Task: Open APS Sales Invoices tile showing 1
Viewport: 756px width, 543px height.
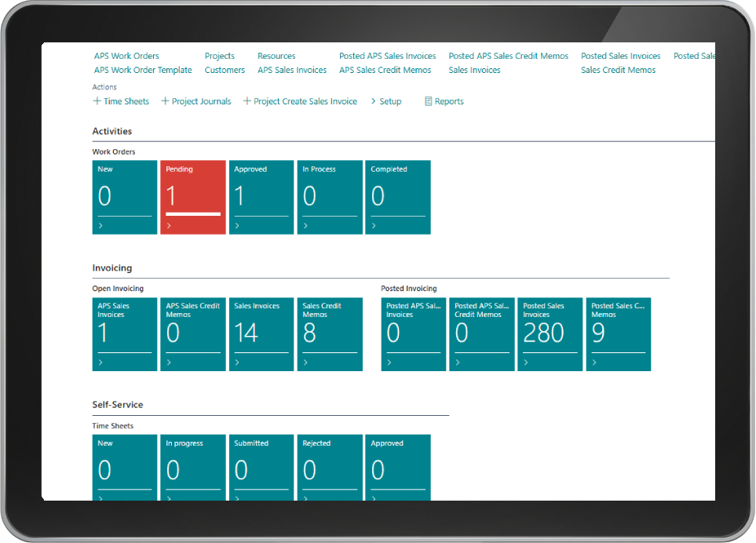Action: 124,334
